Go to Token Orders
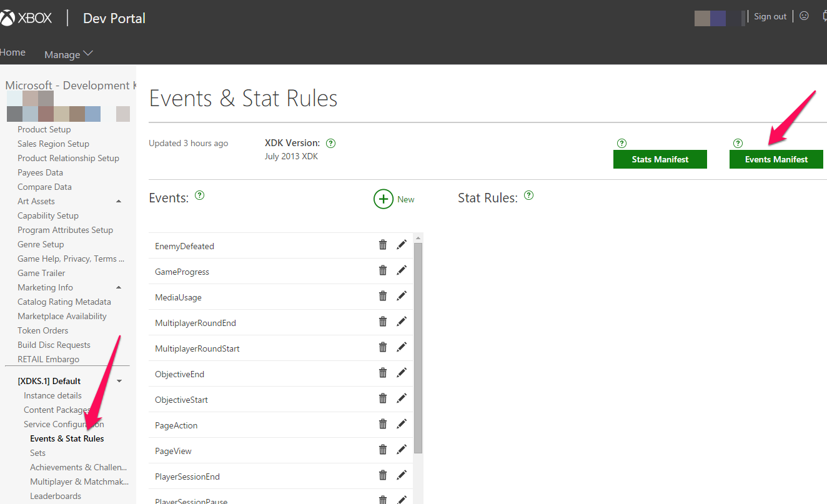Image resolution: width=827 pixels, height=504 pixels. [43, 330]
